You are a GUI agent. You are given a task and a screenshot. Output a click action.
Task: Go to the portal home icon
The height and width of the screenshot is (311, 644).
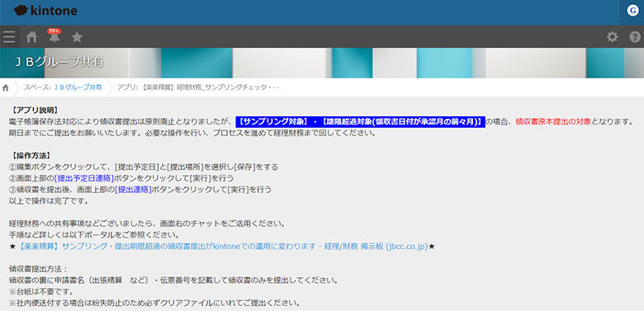31,37
